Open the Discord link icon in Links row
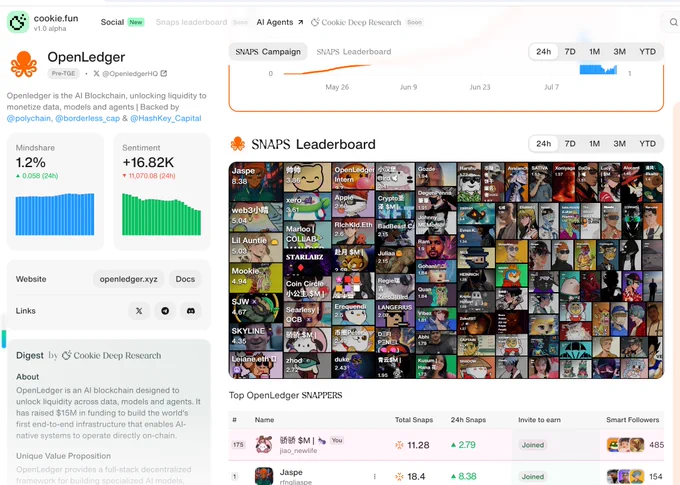The height and width of the screenshot is (485, 680). [x=191, y=311]
